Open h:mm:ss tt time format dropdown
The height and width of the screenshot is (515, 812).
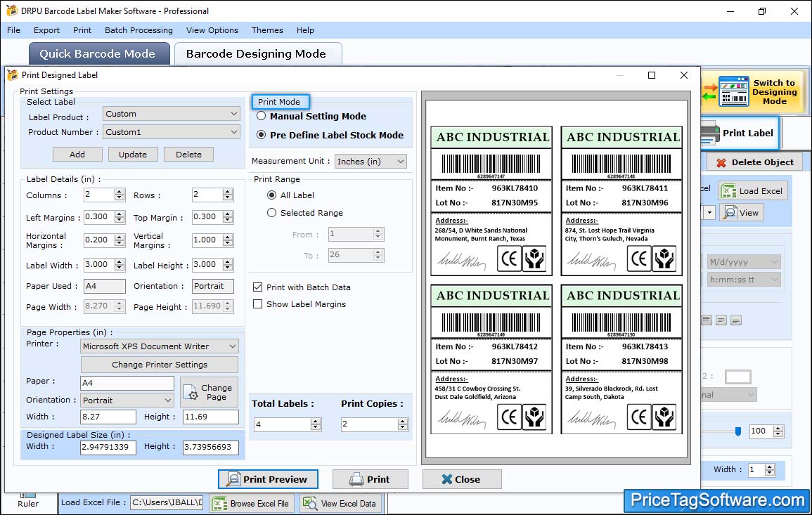pos(744,280)
